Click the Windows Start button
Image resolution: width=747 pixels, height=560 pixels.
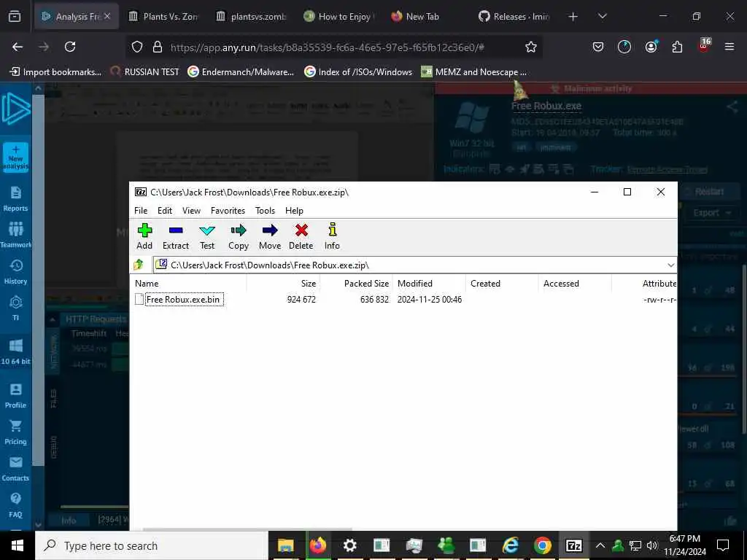tap(18, 545)
